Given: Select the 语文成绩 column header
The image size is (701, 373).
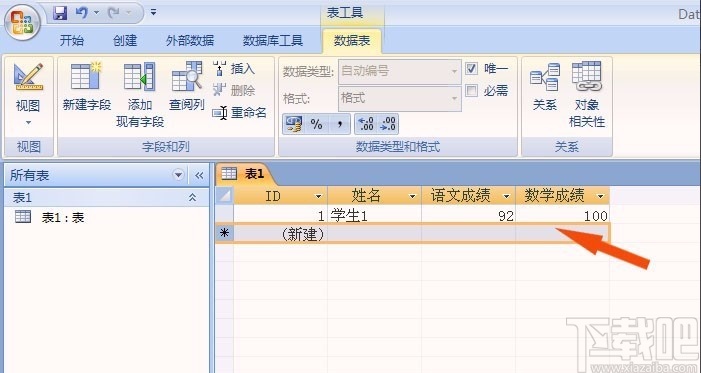Looking at the screenshot, I should click(x=468, y=195).
